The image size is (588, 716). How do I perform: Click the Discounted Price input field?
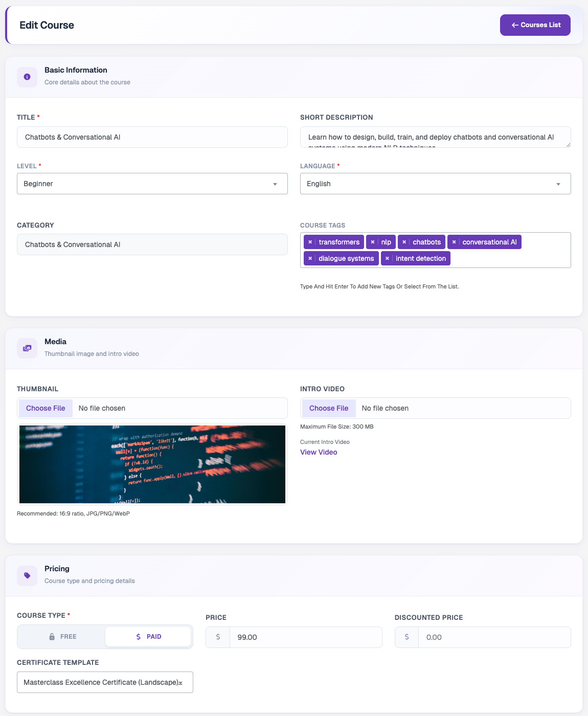tap(494, 637)
